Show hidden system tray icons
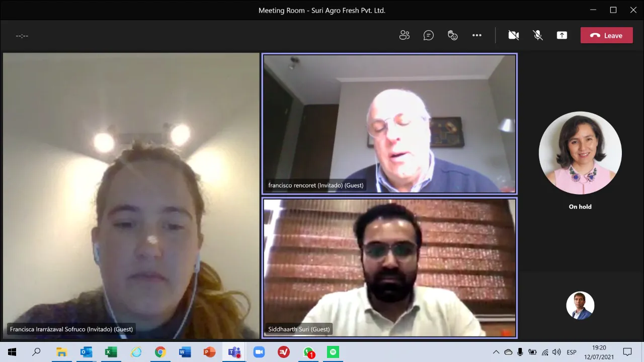The image size is (644, 362). click(496, 352)
